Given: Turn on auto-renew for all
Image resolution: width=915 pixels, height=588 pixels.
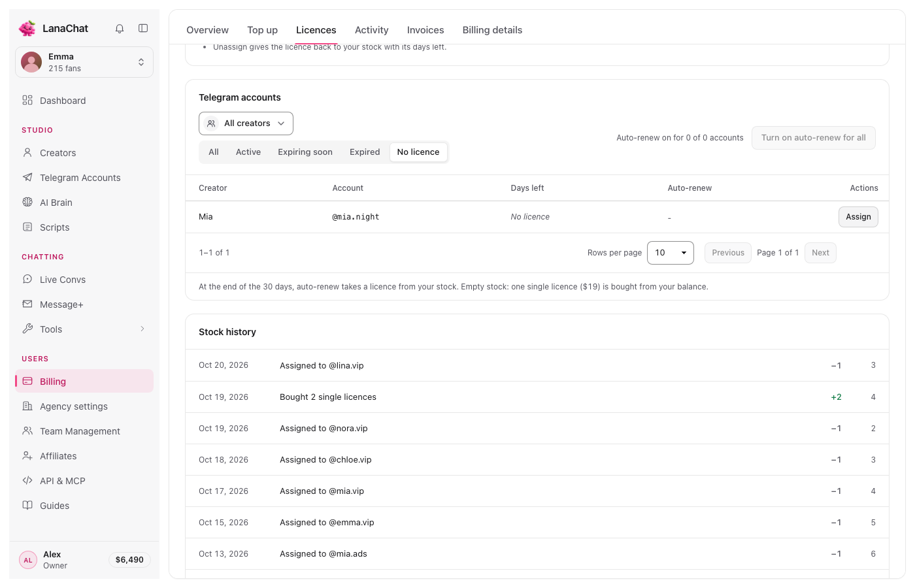Looking at the screenshot, I should click(813, 138).
